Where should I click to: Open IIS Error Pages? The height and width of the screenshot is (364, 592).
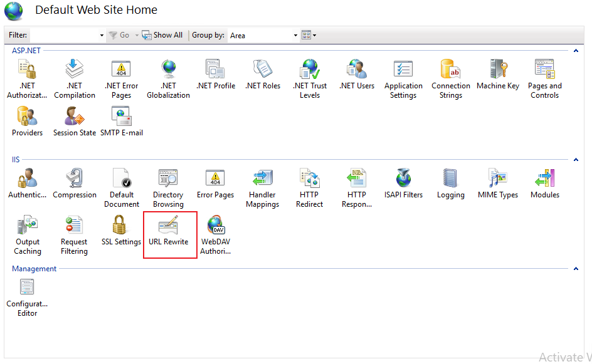pyautogui.click(x=215, y=184)
